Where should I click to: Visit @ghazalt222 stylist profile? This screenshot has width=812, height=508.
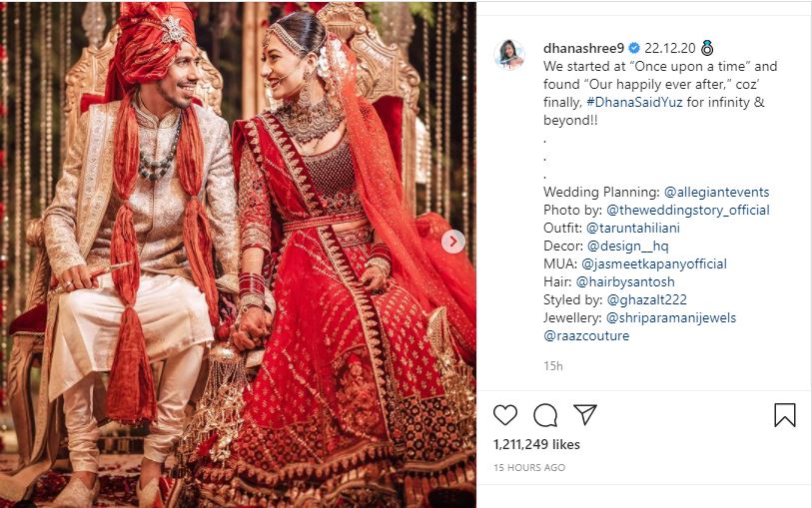tap(646, 300)
